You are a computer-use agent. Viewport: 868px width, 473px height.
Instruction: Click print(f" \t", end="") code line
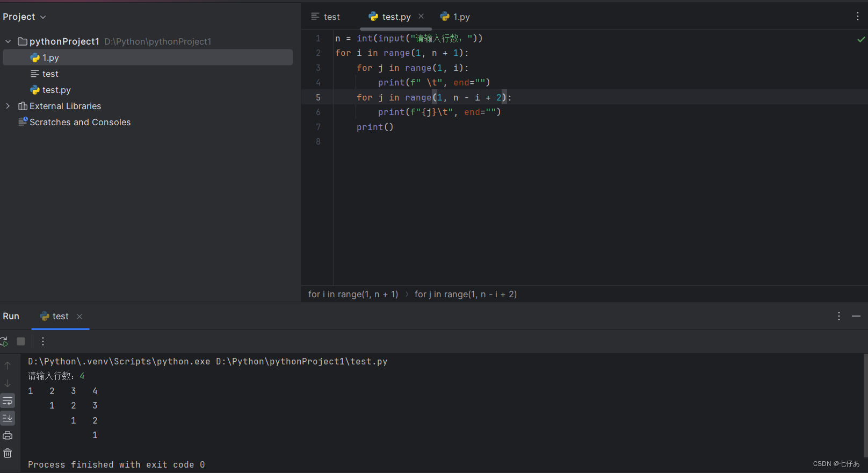434,82
